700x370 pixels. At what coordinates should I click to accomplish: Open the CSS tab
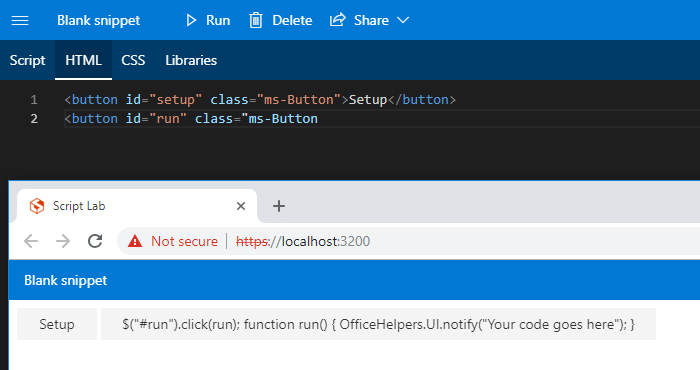(x=133, y=60)
